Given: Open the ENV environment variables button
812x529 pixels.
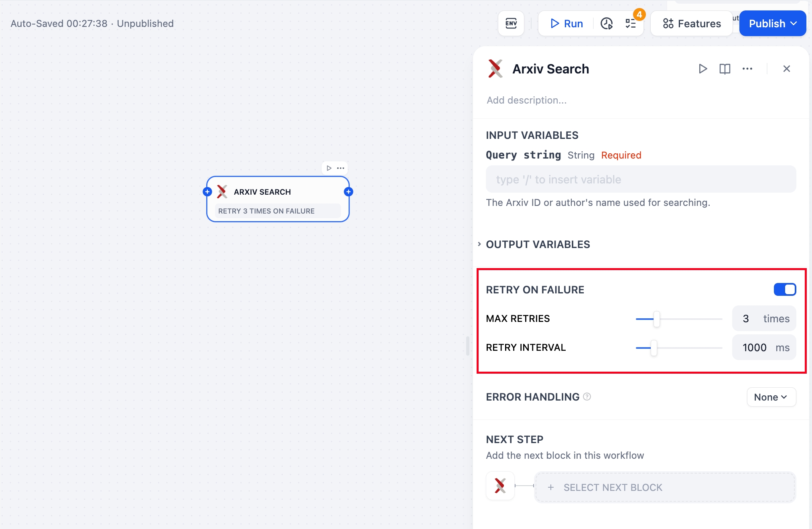Looking at the screenshot, I should [x=511, y=23].
